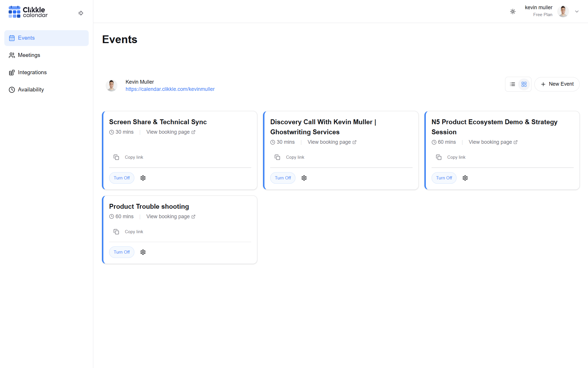Image resolution: width=588 pixels, height=368 pixels.
Task: Turn Off N5 Product Ecosystem Demo event
Action: 444,178
